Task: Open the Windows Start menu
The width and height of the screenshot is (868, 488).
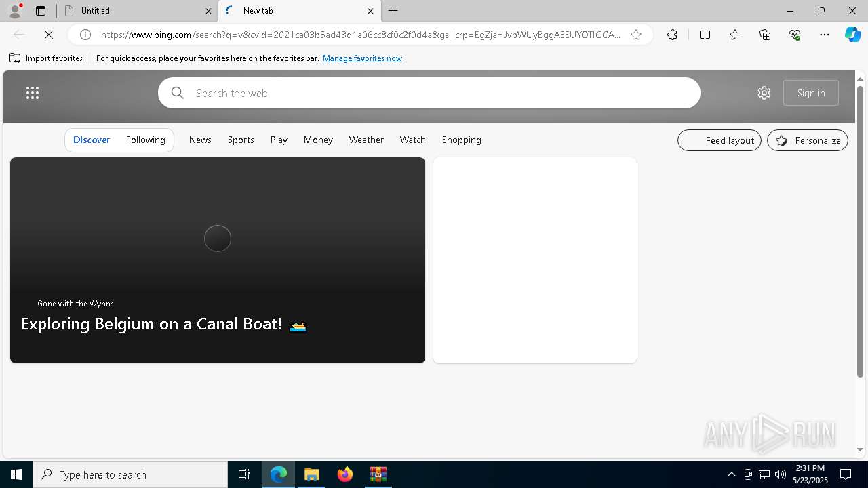Action: pyautogui.click(x=16, y=474)
